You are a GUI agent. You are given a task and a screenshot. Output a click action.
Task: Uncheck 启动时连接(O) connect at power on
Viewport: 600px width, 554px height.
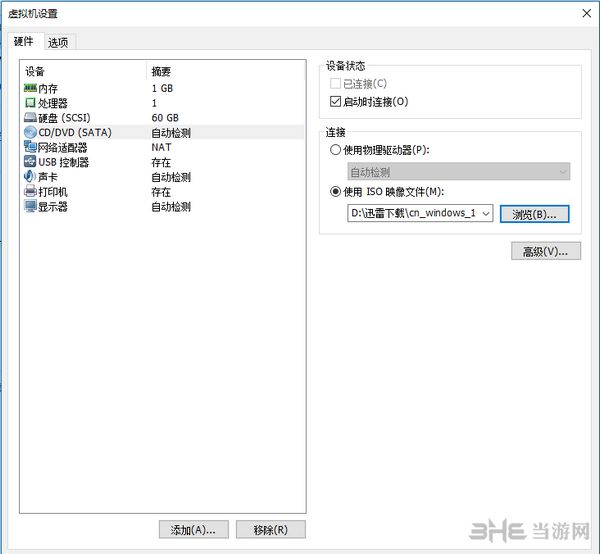pos(335,101)
